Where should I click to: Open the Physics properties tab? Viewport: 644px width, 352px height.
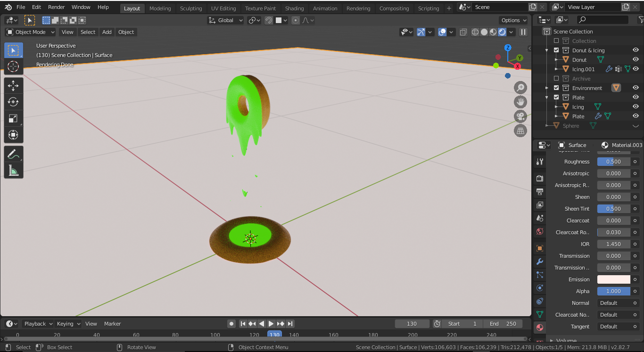540,288
